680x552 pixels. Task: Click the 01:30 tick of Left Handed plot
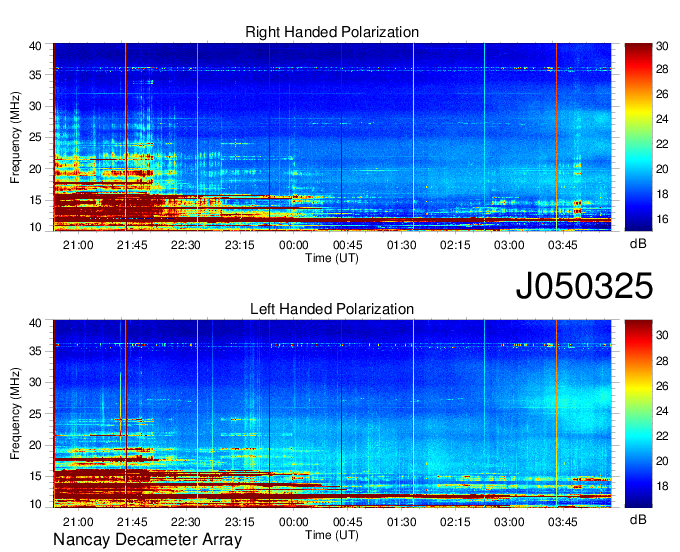(x=401, y=522)
